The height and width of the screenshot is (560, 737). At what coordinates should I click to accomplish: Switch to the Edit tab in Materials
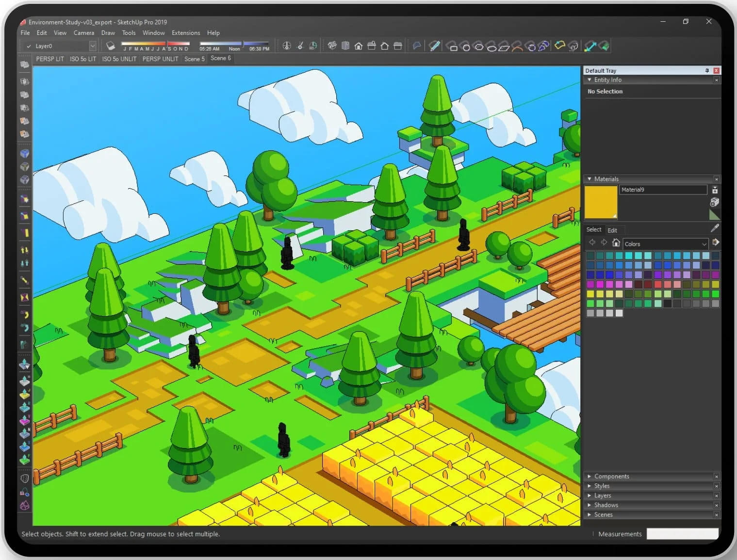612,230
